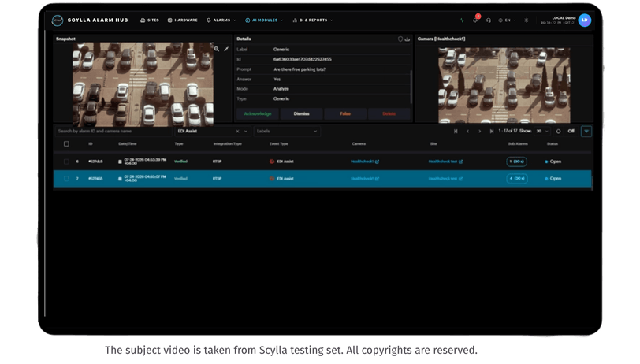The image size is (640, 364).
Task: Click the Snapshot parking lot image
Action: 143,84
